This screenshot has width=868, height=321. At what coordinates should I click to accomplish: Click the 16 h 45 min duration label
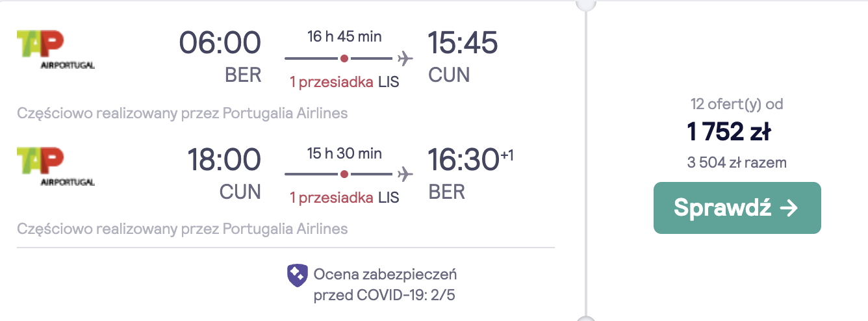(344, 36)
